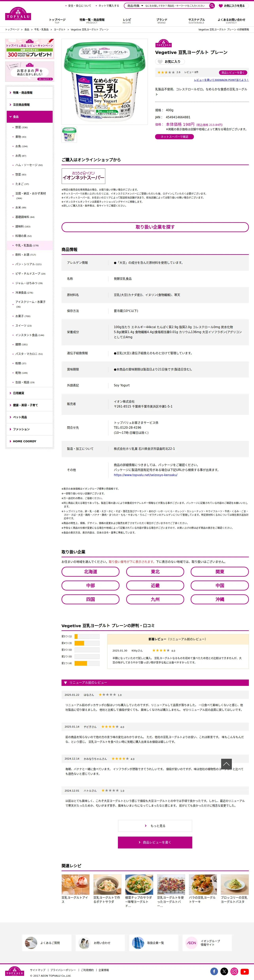The image size is (254, 980).
Task: Click bottom 商品レビューを書く button
Action: point(155,842)
